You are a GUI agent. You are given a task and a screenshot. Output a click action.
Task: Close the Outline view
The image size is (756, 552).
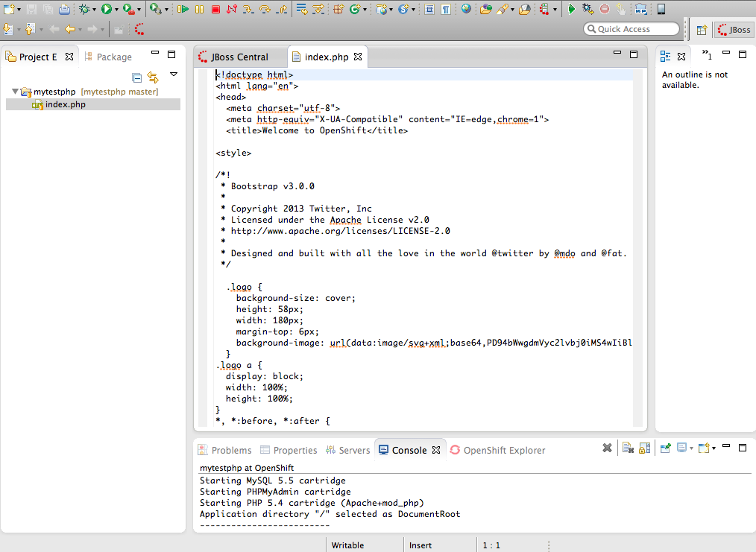pyautogui.click(x=681, y=57)
